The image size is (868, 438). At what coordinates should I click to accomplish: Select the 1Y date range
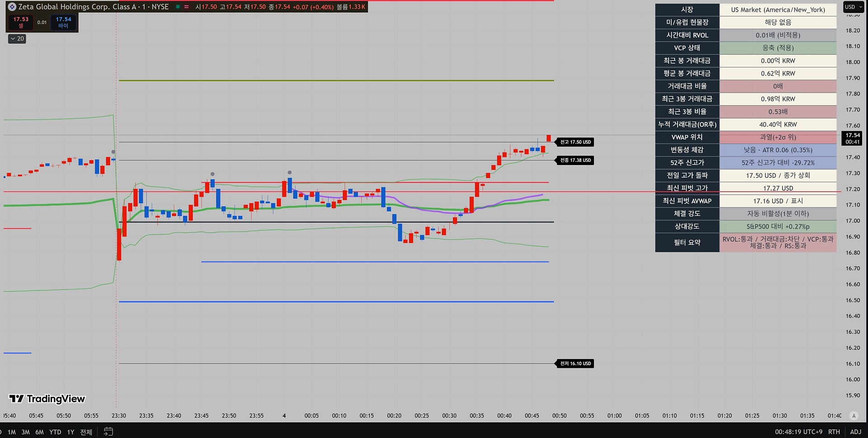pyautogui.click(x=71, y=432)
